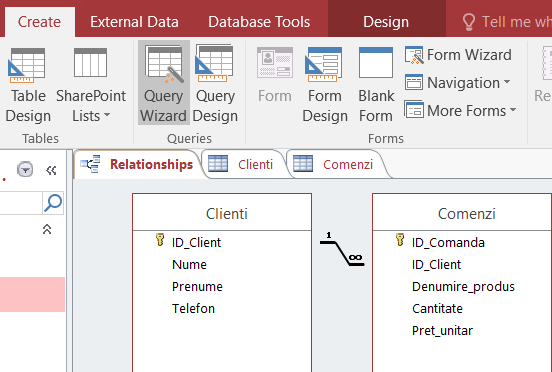The width and height of the screenshot is (552, 372).
Task: Click the datasheet icon on Clienti tab
Action: point(218,164)
